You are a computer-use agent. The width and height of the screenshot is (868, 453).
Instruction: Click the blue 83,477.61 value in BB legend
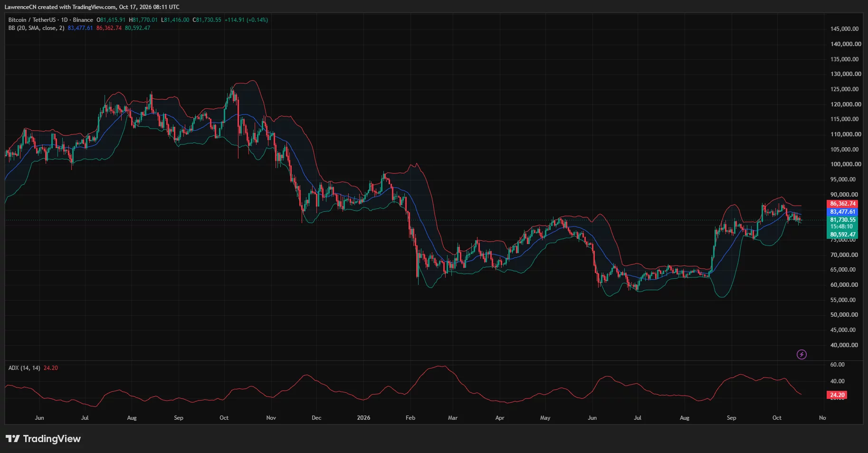[x=80, y=28]
